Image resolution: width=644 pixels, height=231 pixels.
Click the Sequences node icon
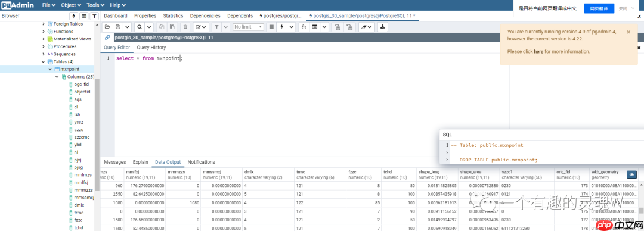[50, 54]
